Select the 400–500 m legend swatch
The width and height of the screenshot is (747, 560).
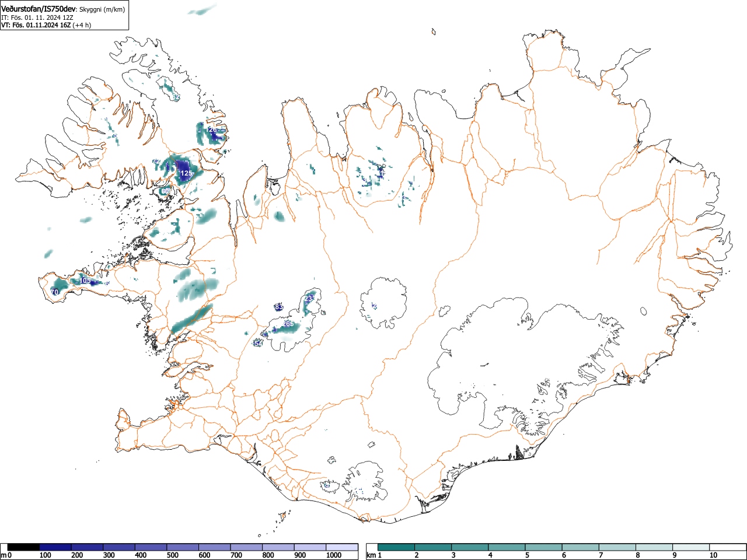[x=151, y=547]
